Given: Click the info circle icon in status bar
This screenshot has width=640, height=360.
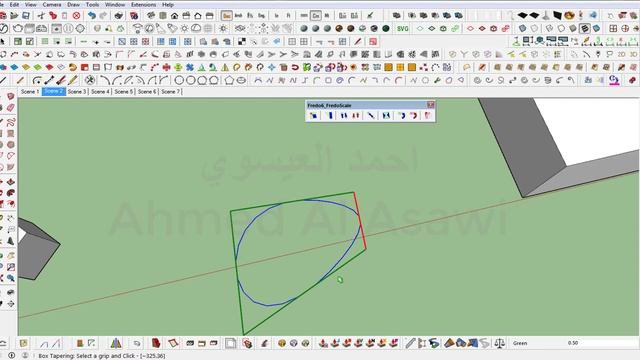Looking at the screenshot, I should [x=11, y=356].
